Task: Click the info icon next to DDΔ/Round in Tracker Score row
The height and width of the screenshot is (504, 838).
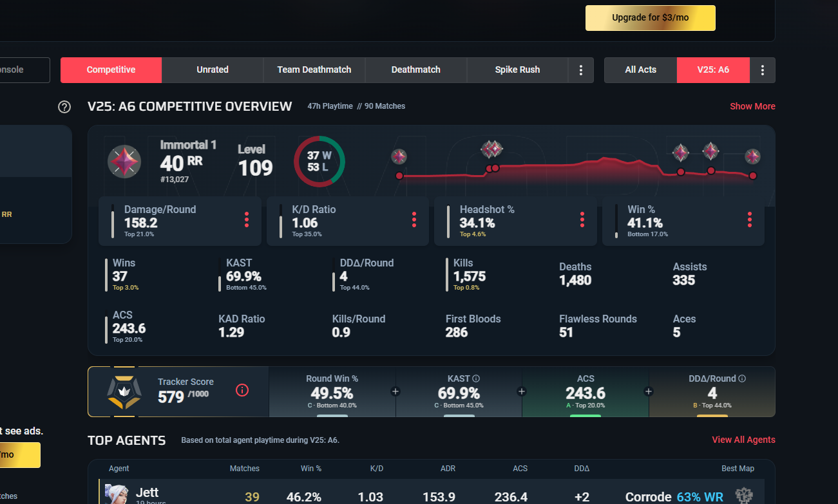Action: tap(742, 378)
